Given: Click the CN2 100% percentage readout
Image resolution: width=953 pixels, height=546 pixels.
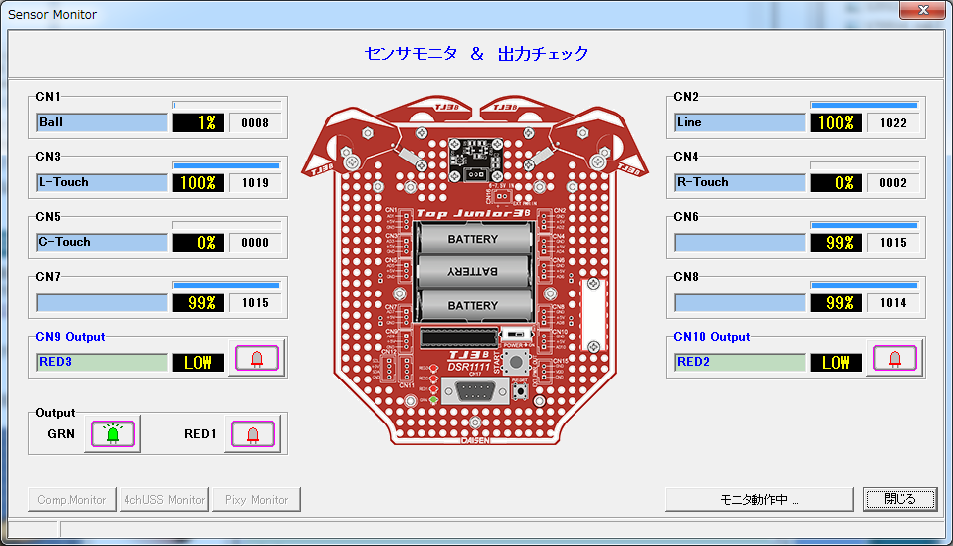Looking at the screenshot, I should (x=836, y=123).
